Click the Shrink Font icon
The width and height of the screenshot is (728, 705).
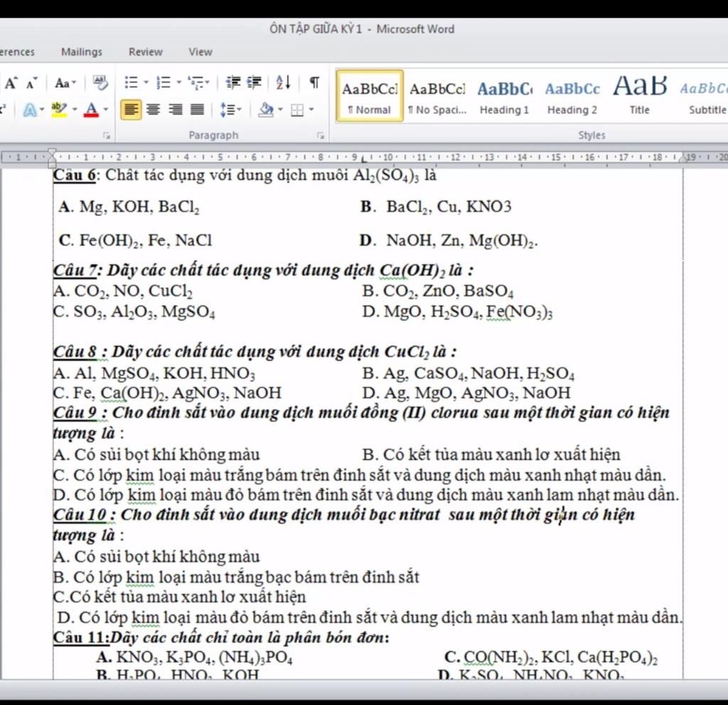coord(31,84)
